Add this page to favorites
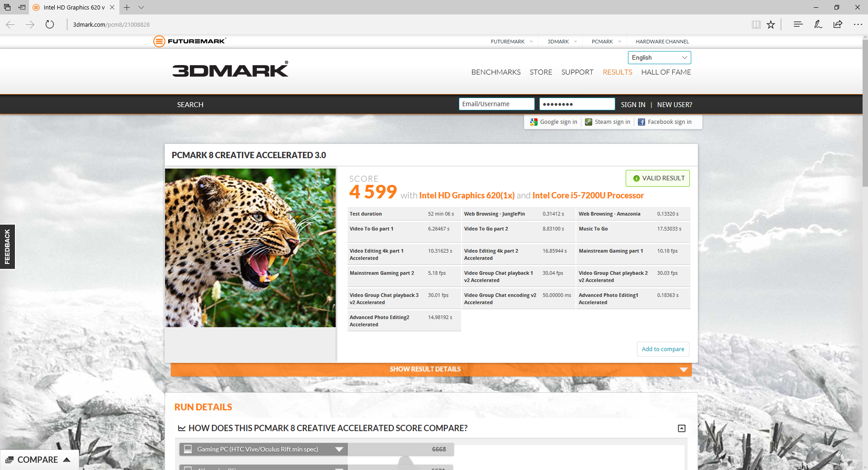This screenshot has width=868, height=470. [771, 24]
